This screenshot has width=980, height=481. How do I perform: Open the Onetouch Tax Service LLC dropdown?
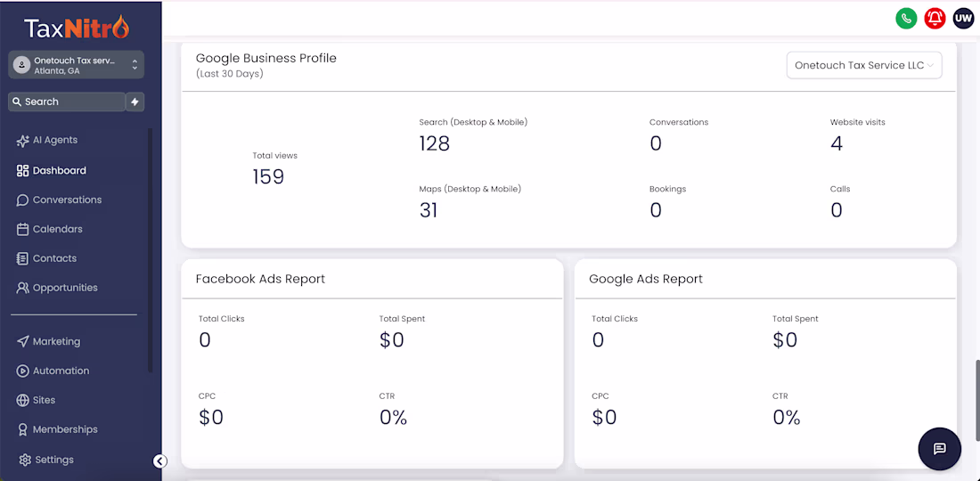[x=864, y=65]
